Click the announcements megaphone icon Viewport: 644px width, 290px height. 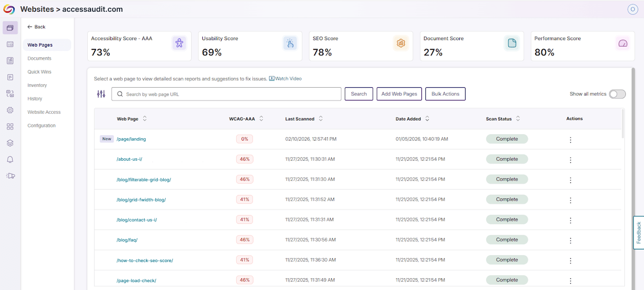point(10,175)
